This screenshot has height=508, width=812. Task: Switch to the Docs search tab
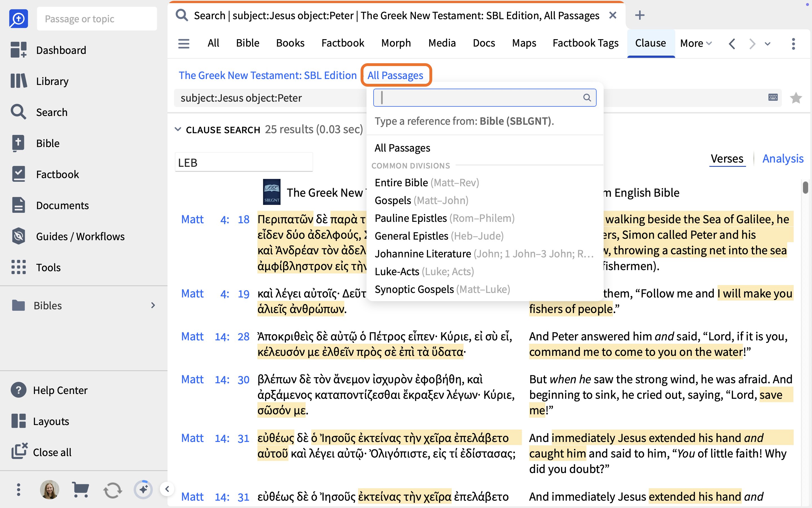[484, 43]
